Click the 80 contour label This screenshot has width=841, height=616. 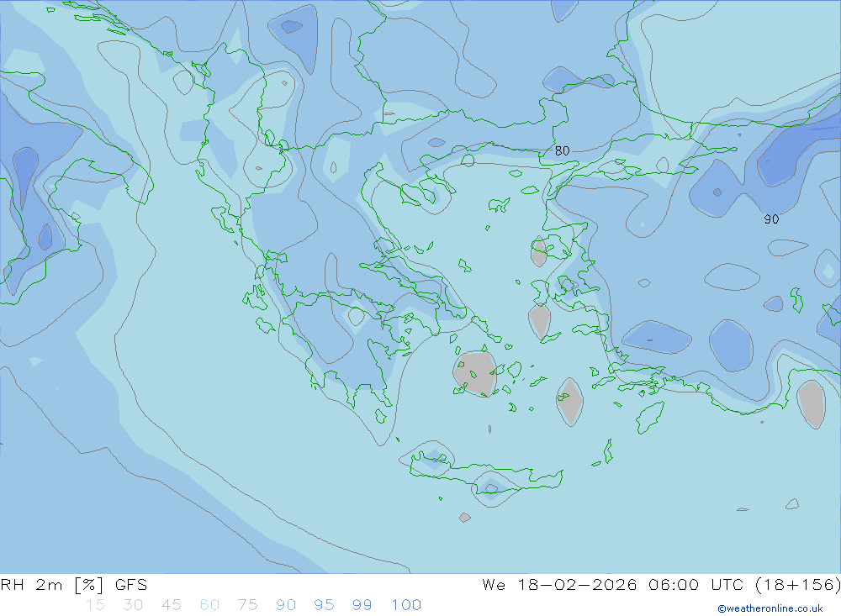click(562, 151)
